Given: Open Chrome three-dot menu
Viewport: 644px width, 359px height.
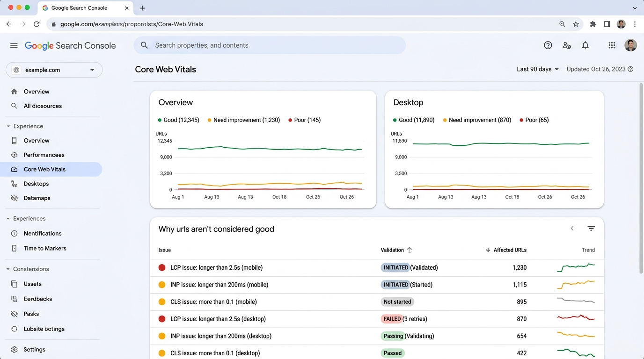Looking at the screenshot, I should click(635, 24).
